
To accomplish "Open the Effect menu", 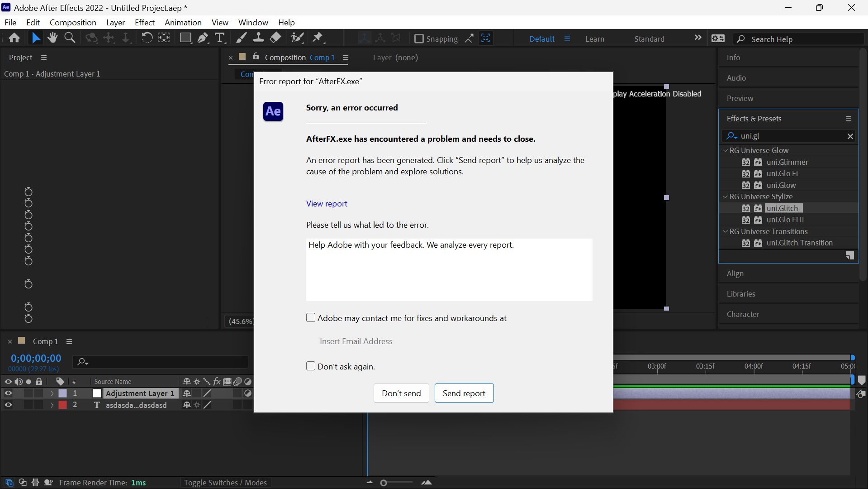I will point(145,22).
